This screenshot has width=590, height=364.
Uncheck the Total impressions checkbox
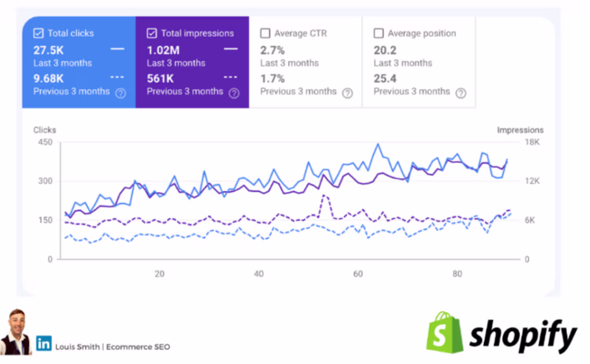coord(152,33)
